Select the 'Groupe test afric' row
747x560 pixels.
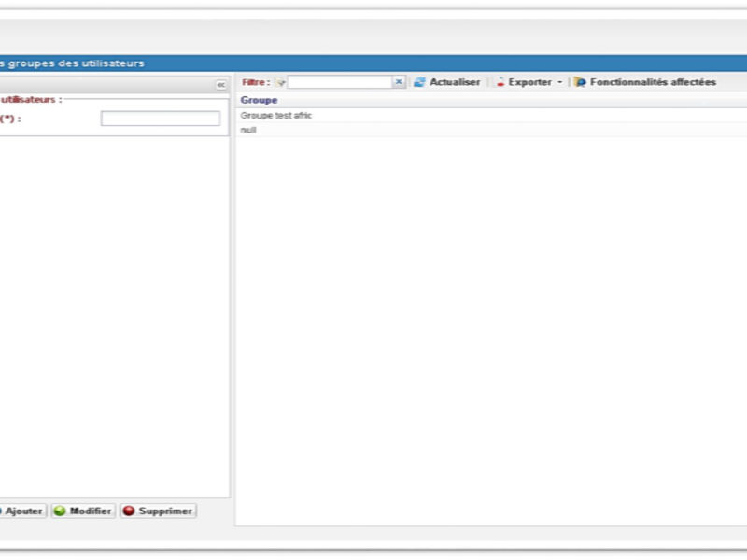point(276,115)
